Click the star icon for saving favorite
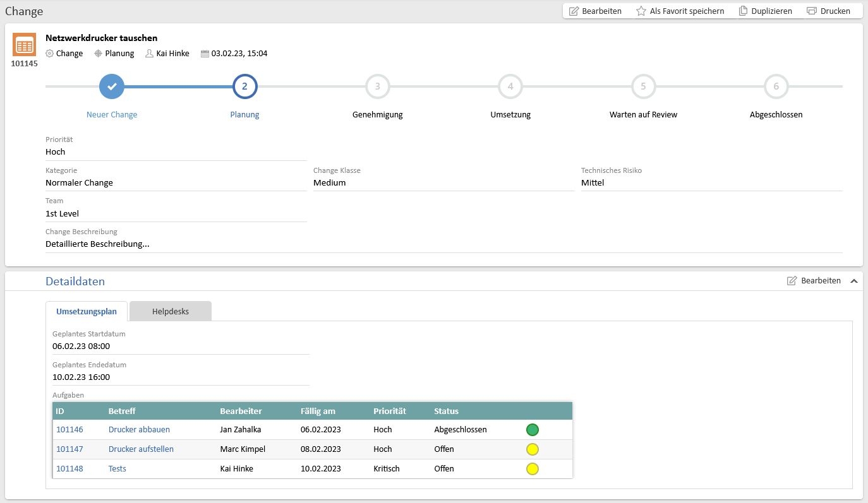This screenshot has height=503, width=868. click(x=641, y=11)
